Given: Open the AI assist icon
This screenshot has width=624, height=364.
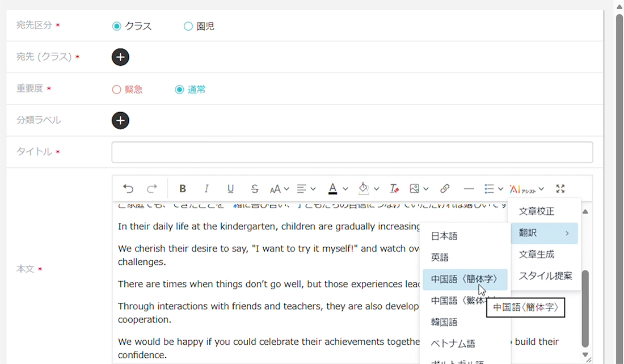Looking at the screenshot, I should (522, 189).
